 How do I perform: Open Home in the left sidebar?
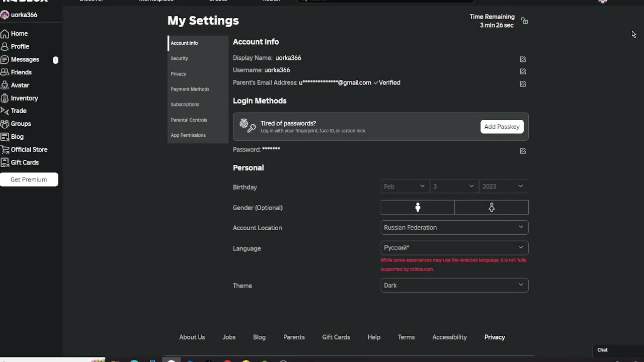[x=14, y=34]
